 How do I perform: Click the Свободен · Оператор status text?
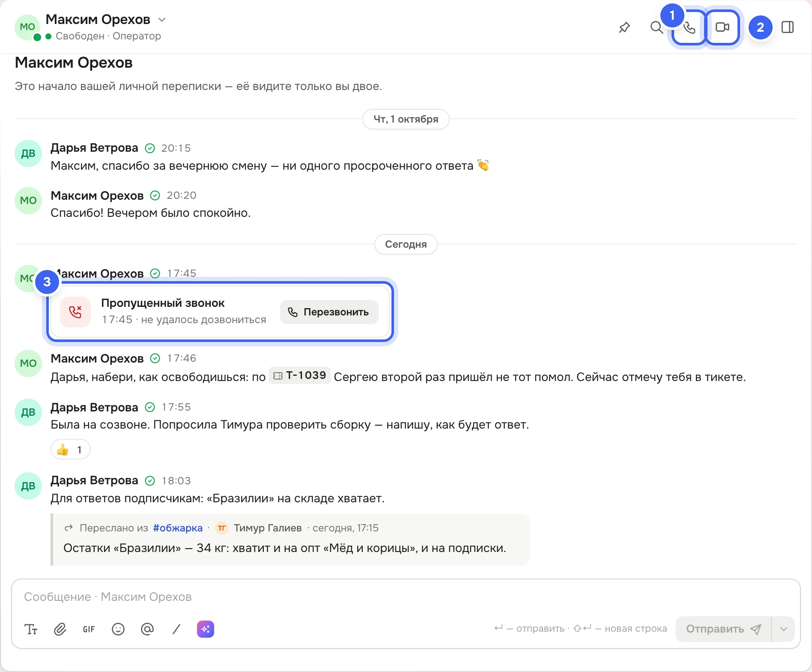[x=108, y=36]
